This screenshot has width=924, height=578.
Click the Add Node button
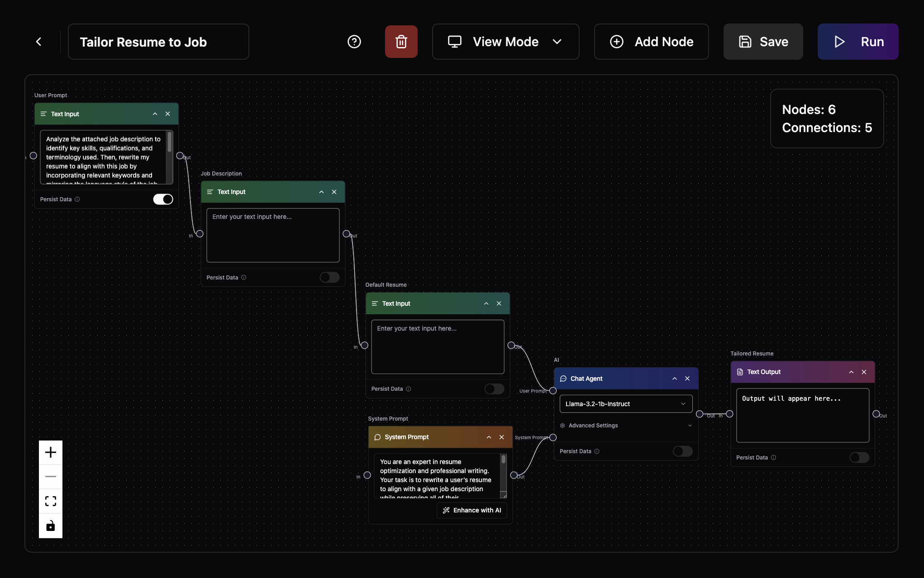point(651,42)
